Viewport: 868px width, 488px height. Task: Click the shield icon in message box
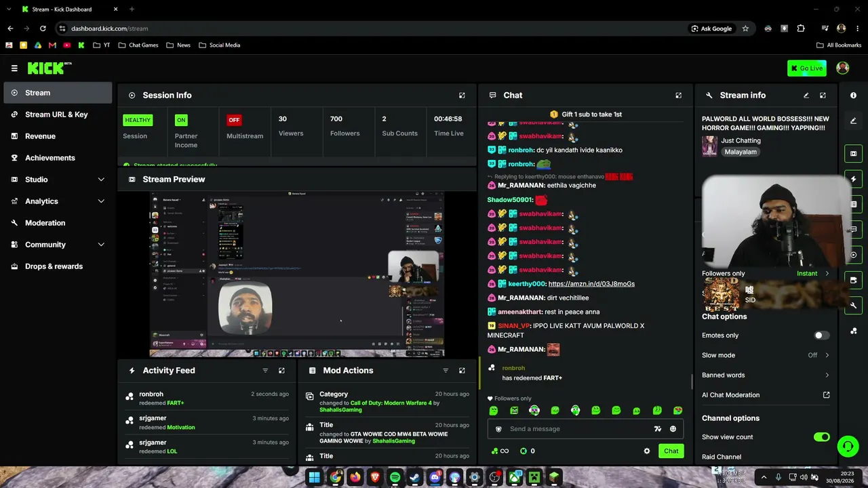click(x=499, y=429)
